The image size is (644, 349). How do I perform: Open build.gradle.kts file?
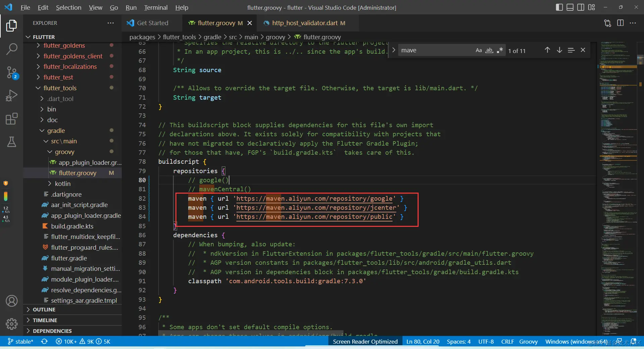(72, 226)
